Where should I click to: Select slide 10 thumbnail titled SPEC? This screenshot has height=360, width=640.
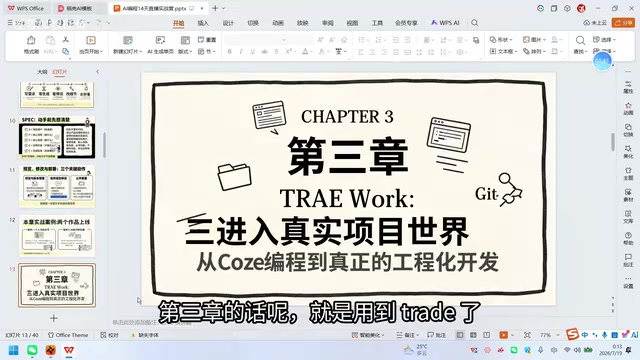coord(57,138)
